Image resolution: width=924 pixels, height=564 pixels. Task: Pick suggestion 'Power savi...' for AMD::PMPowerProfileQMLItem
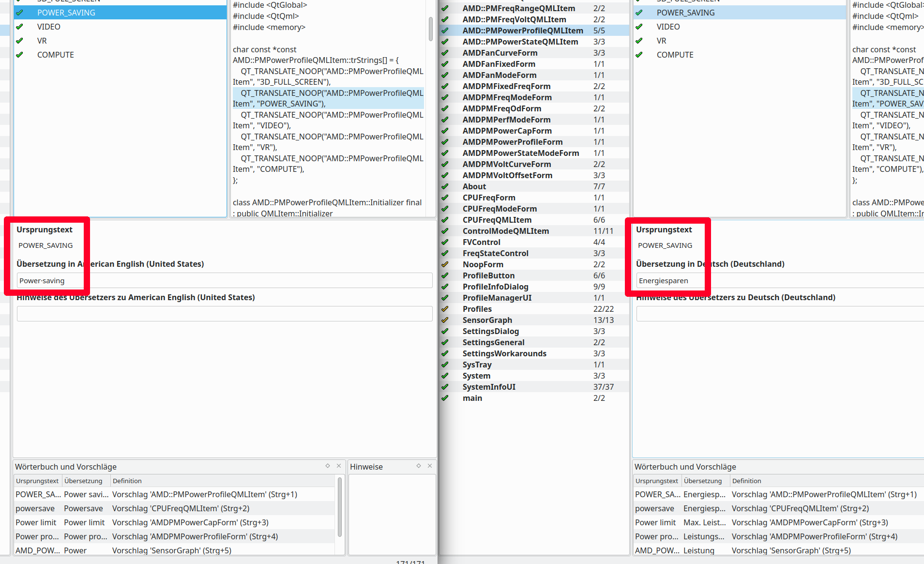174,494
